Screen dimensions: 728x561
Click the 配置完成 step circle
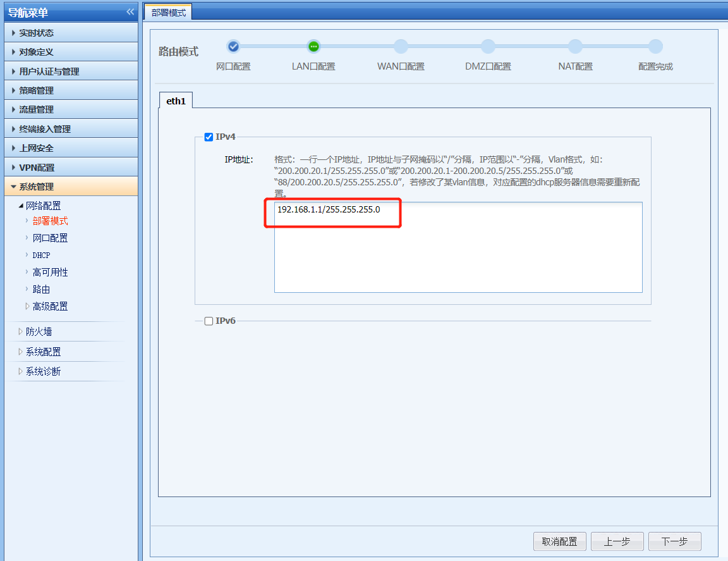point(655,46)
